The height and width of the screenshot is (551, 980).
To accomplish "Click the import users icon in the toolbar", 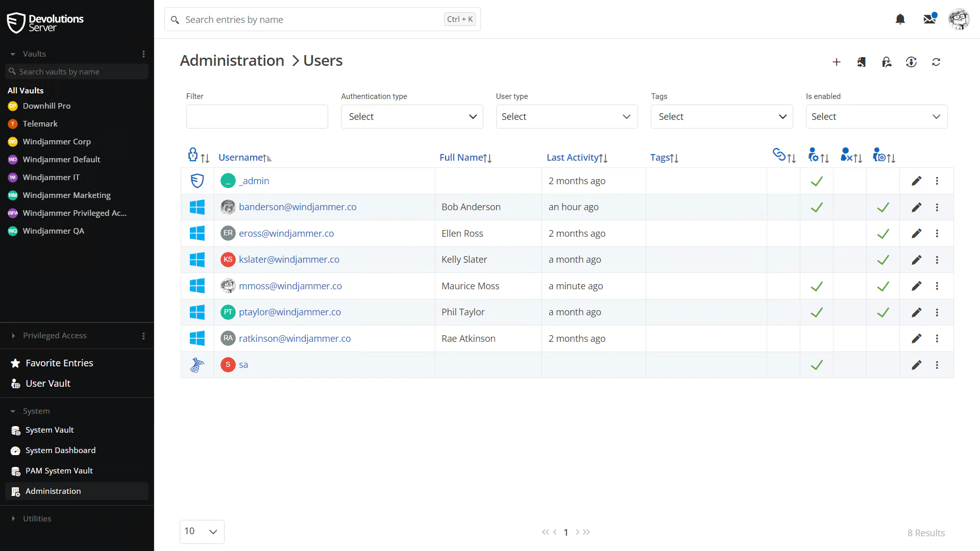I will pyautogui.click(x=862, y=62).
